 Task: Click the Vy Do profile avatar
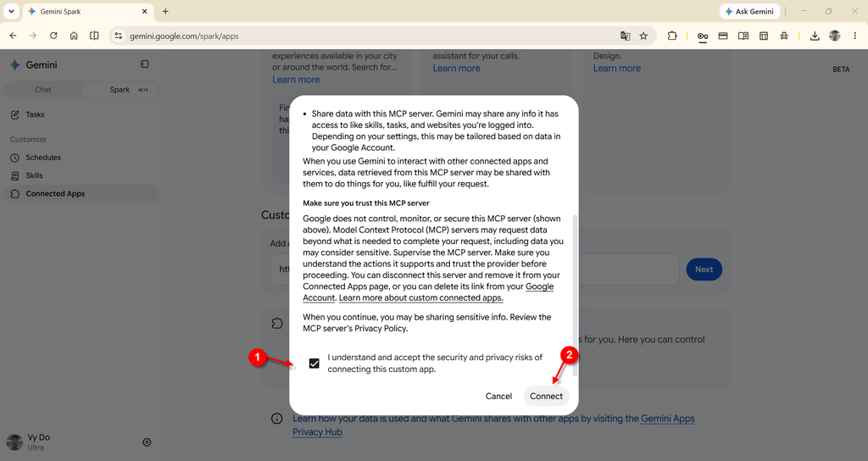[14, 442]
